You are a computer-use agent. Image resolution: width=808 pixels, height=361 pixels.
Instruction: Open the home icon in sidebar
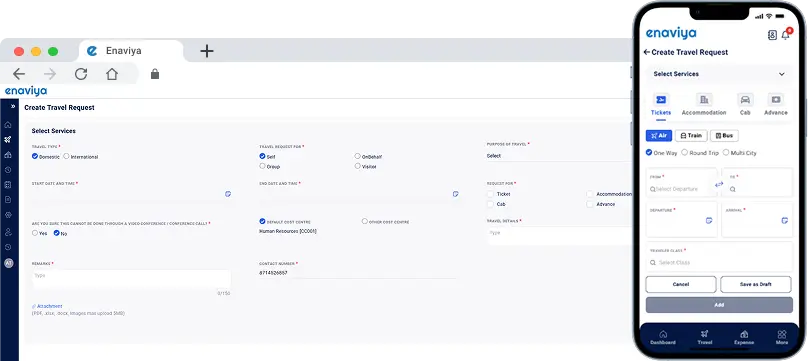tap(8, 125)
